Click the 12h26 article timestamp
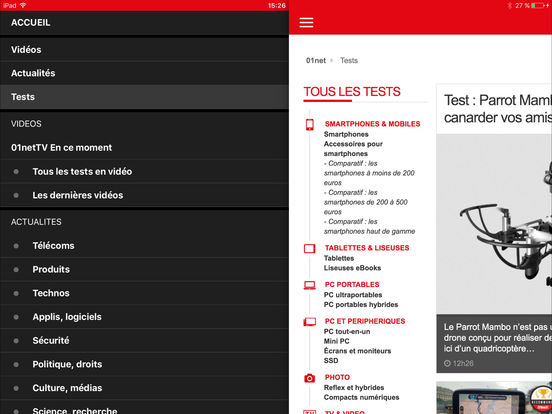 (459, 363)
